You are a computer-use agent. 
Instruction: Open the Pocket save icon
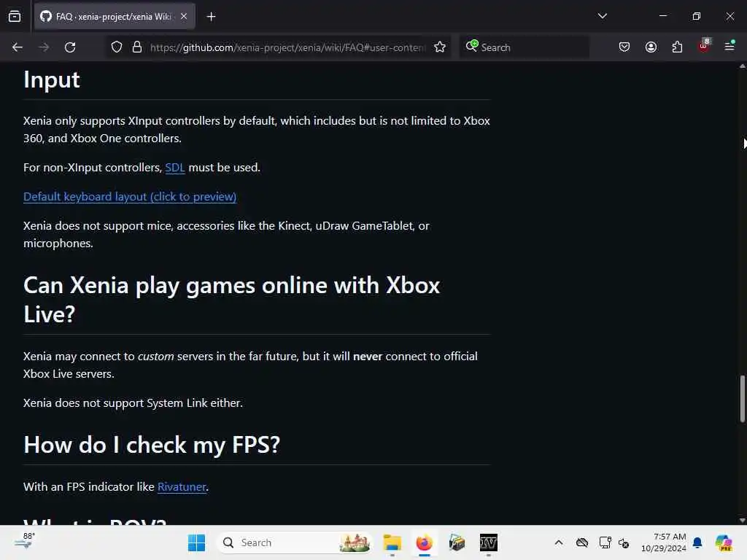(x=624, y=47)
